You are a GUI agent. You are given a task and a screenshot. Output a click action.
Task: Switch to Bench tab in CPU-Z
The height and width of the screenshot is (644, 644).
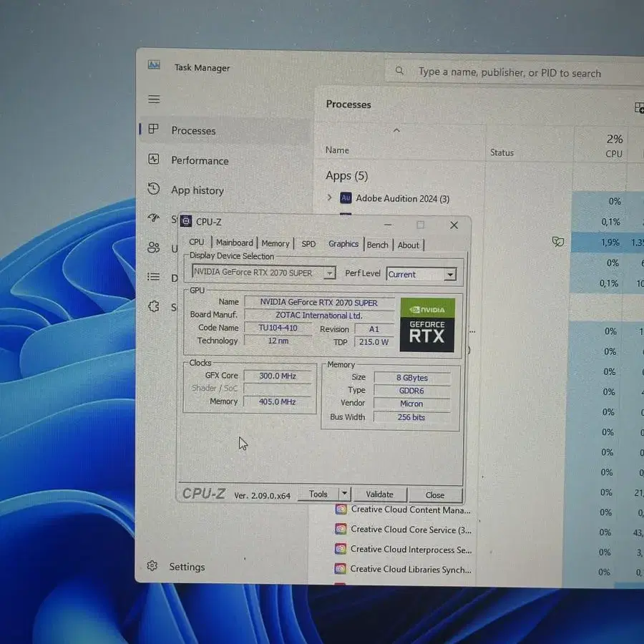377,245
